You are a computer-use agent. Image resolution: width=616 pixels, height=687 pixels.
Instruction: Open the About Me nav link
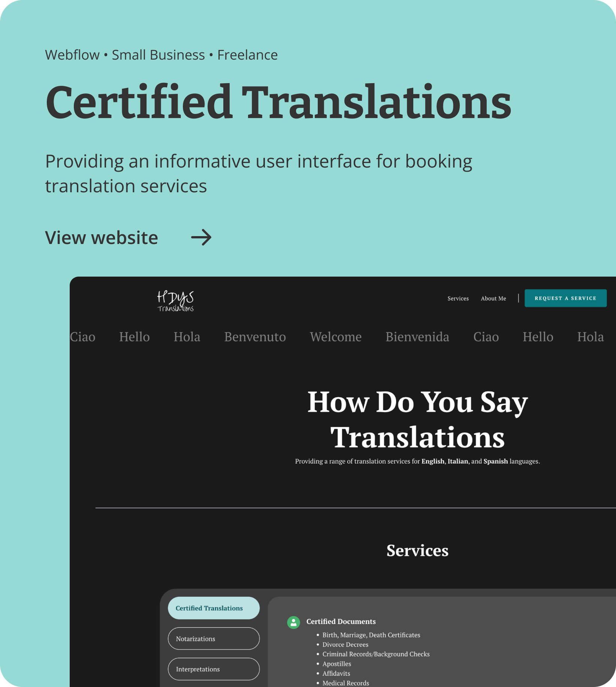tap(493, 298)
